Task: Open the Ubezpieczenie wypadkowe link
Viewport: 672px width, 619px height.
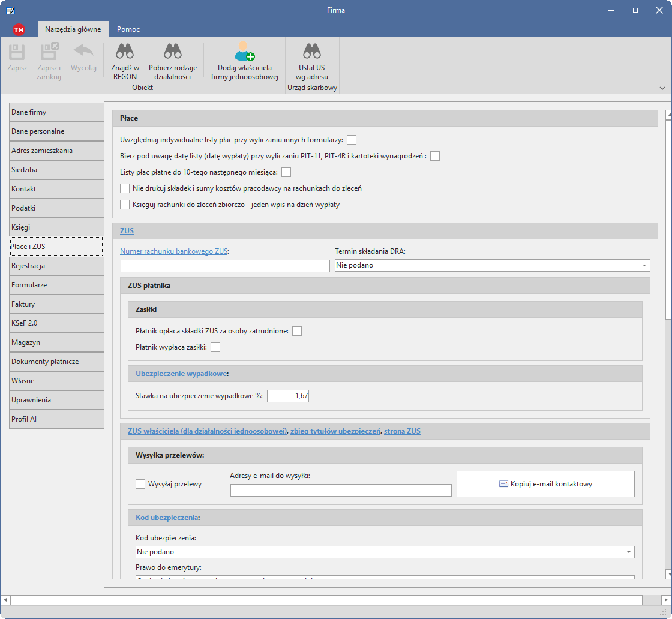Action: coord(181,374)
